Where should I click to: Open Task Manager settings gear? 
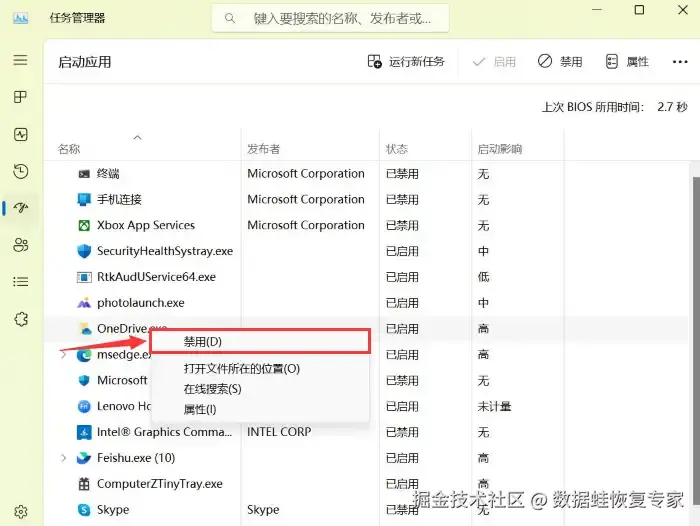(x=21, y=512)
